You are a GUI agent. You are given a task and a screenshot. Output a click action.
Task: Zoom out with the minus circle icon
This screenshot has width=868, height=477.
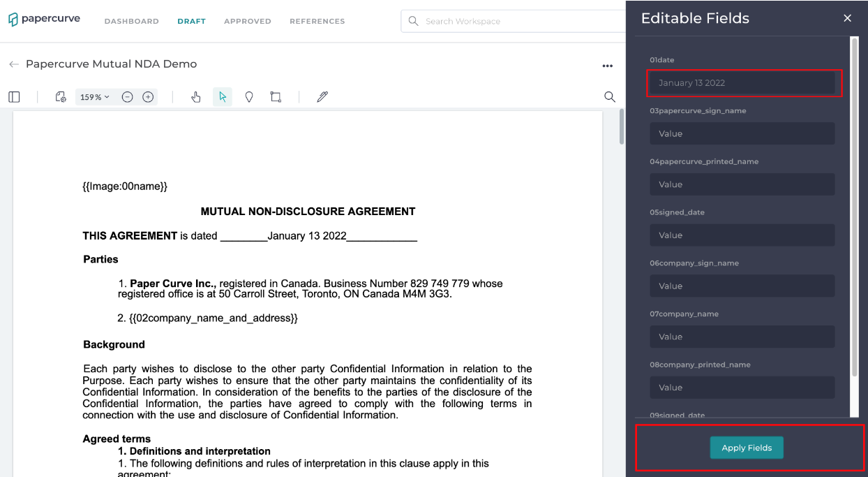127,97
